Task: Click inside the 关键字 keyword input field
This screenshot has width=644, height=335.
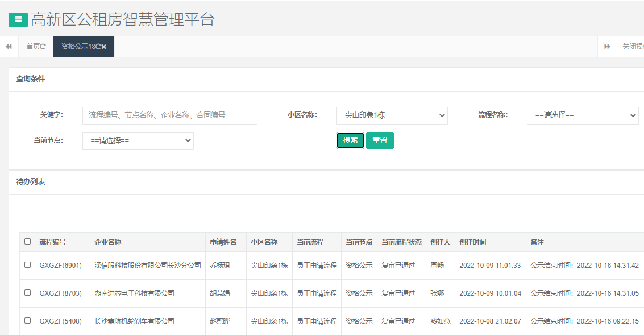Action: 171,115
